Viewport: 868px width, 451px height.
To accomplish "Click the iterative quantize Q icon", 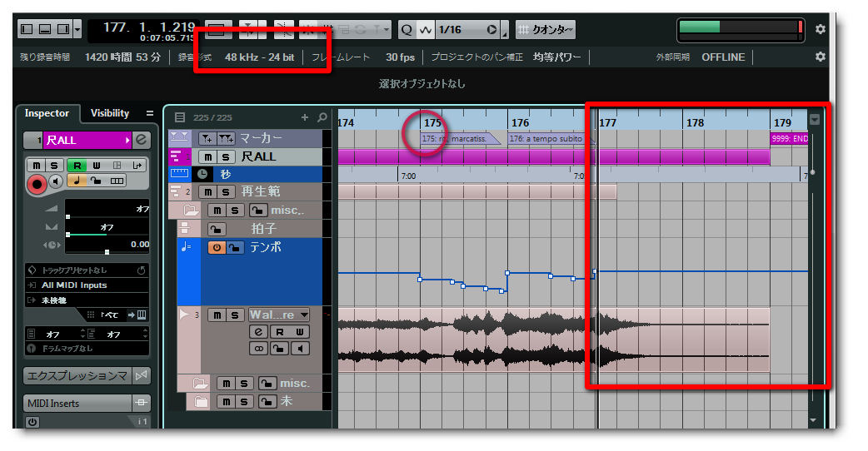I will click(x=407, y=30).
